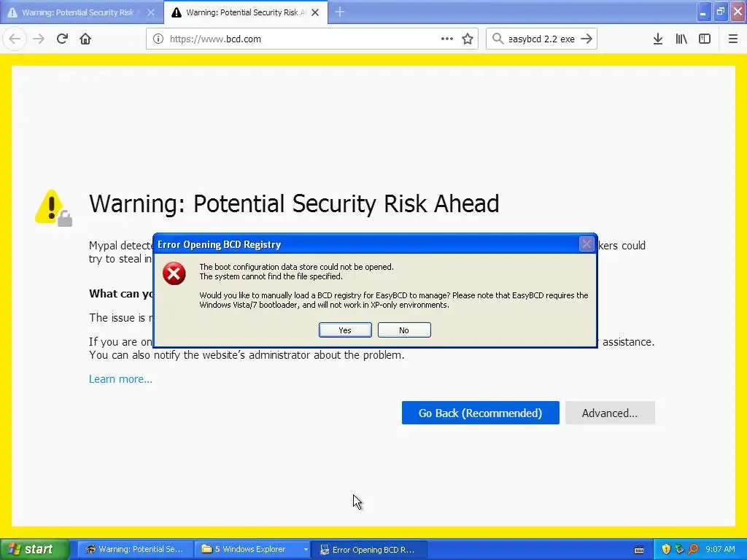Click the middle system tray icon
The image size is (747, 560).
[x=679, y=550]
